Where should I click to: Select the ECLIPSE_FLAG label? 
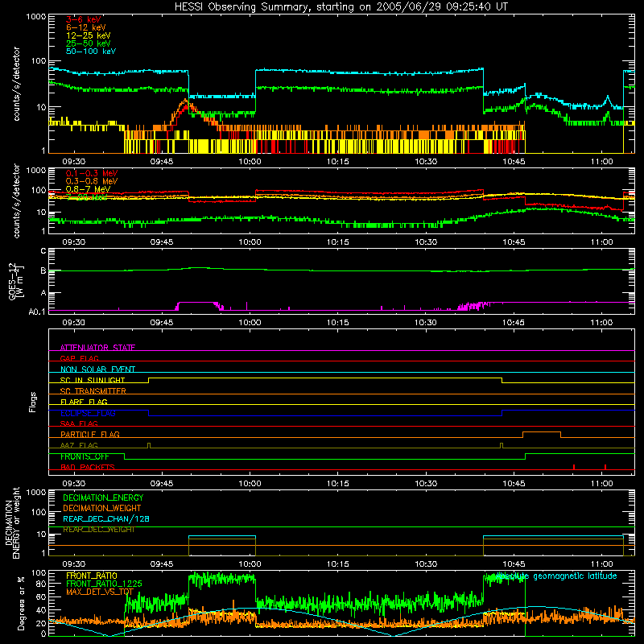pos(88,413)
